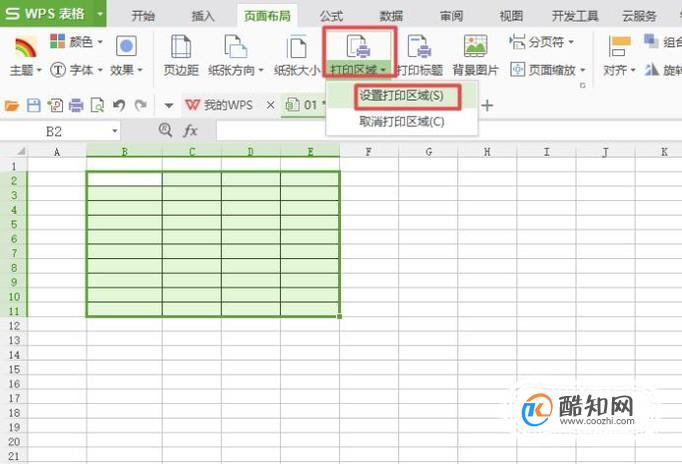Open the 字体 theme fonts menu
This screenshot has height=464, width=682.
pyautogui.click(x=77, y=70)
